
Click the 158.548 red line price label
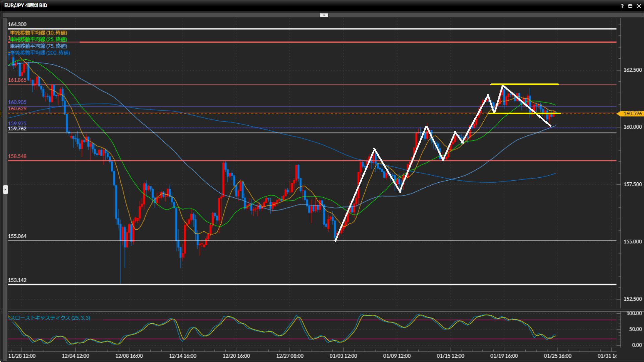(x=17, y=156)
